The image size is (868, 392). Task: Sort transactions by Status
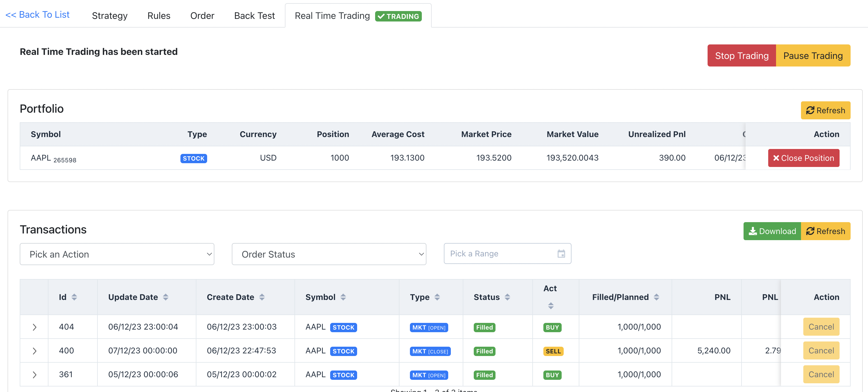(x=508, y=297)
